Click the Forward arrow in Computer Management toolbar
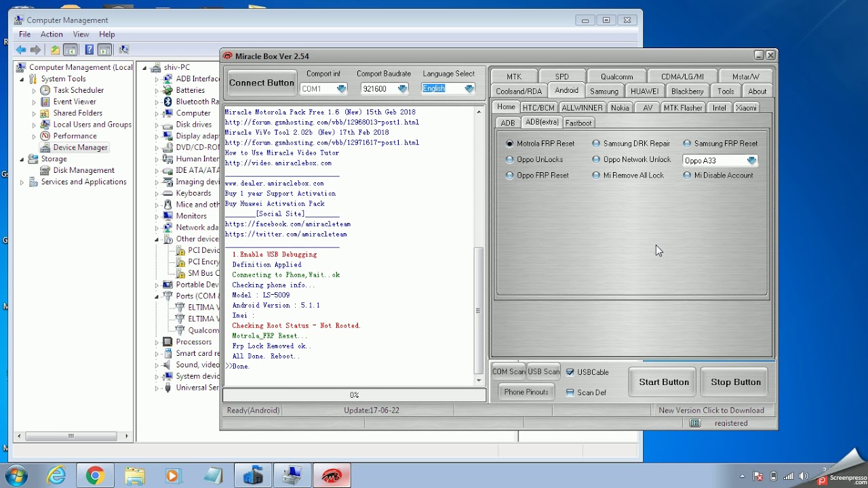This screenshot has height=488, width=868. [35, 49]
